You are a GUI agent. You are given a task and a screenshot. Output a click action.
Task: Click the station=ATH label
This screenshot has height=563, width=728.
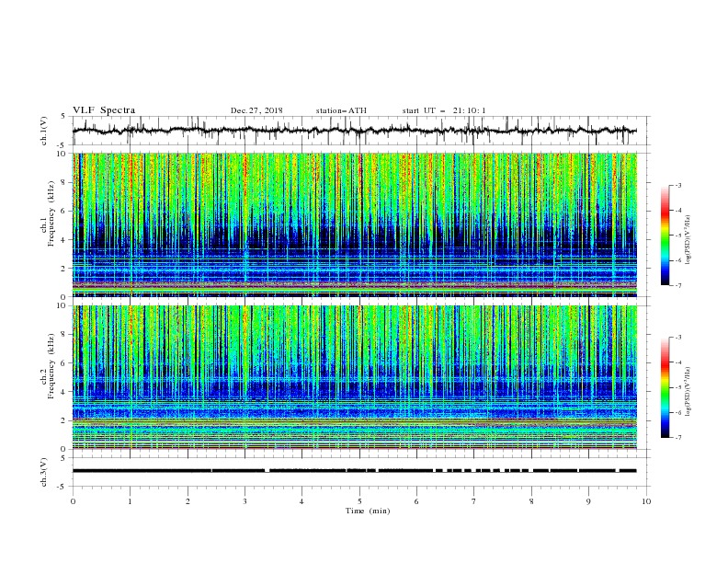tap(341, 110)
